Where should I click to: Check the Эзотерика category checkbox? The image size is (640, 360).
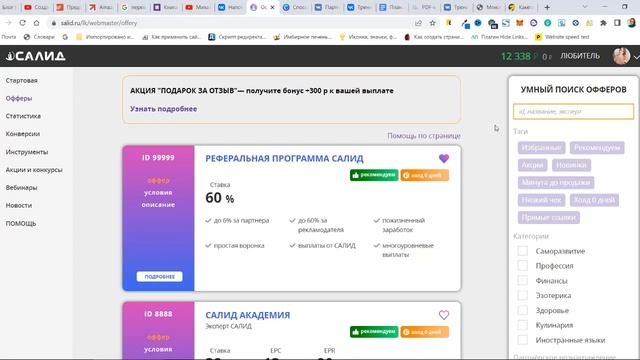coord(522,295)
